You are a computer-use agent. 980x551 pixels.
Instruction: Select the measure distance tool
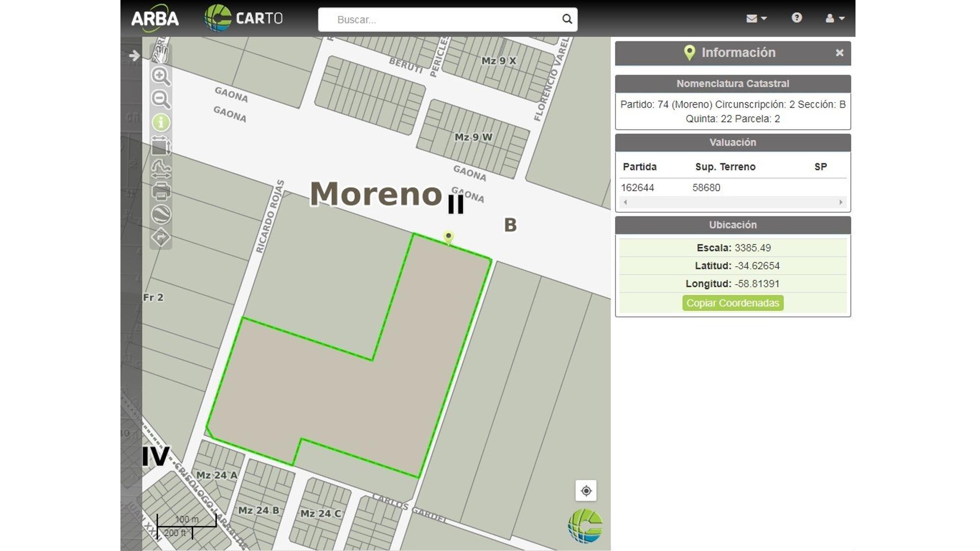161,169
